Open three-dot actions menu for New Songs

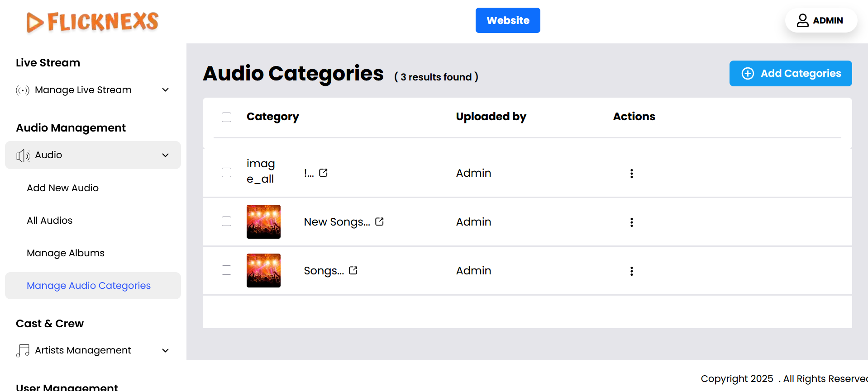[x=631, y=222]
